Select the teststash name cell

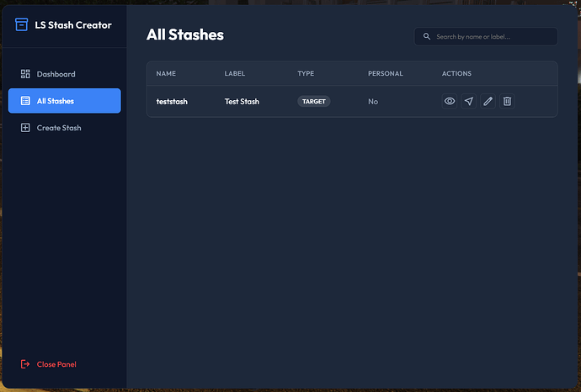click(x=172, y=102)
